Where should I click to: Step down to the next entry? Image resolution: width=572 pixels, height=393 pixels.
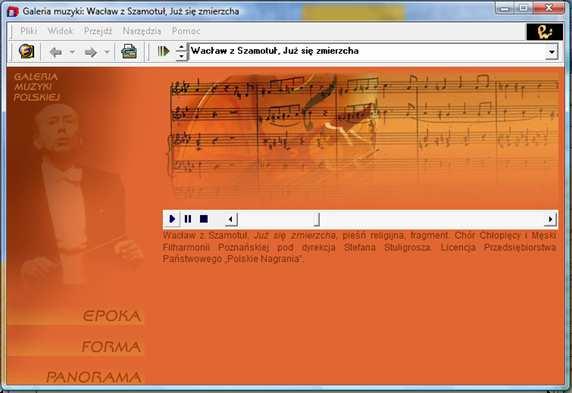point(181,56)
